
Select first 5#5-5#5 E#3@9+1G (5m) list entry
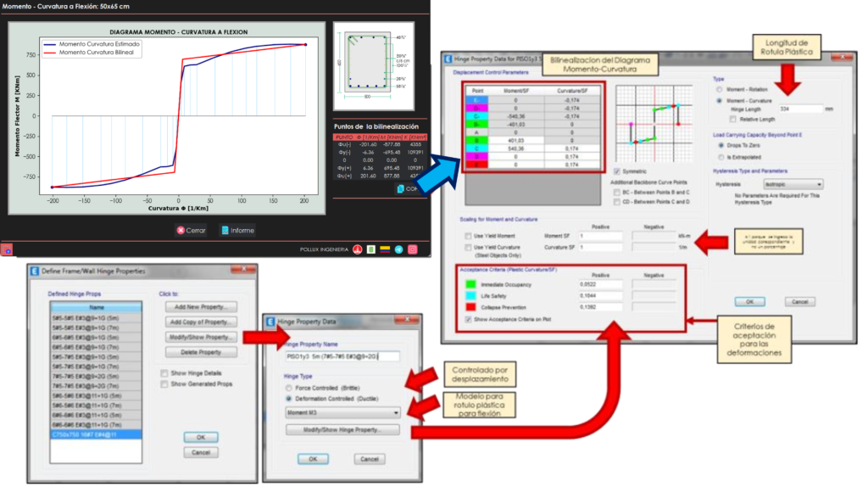point(97,316)
